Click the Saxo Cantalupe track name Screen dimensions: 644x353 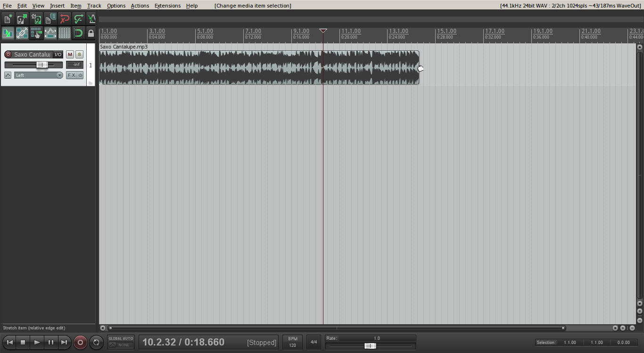(x=32, y=55)
